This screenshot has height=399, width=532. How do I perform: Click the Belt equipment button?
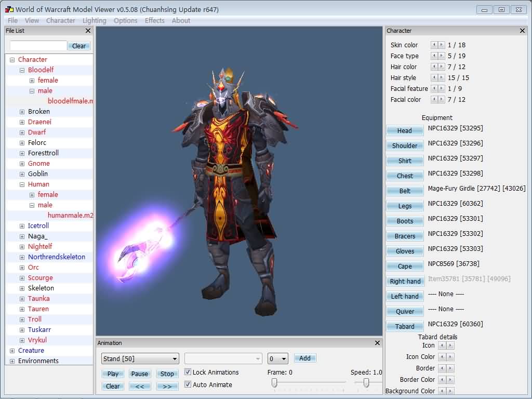click(x=404, y=191)
